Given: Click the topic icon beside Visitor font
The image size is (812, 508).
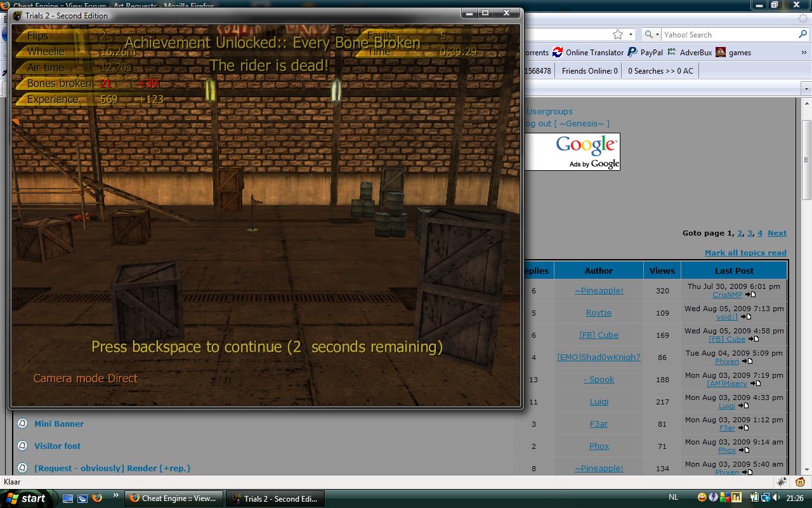Looking at the screenshot, I should pos(22,445).
